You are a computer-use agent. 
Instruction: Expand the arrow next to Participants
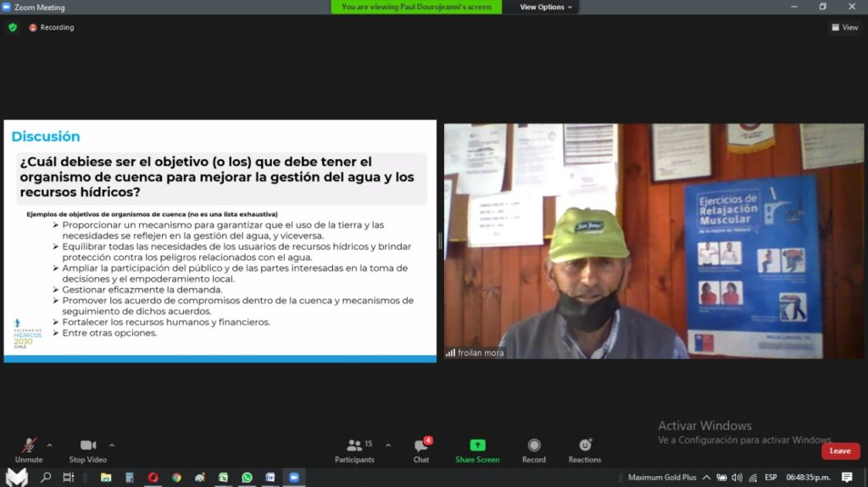click(x=388, y=445)
